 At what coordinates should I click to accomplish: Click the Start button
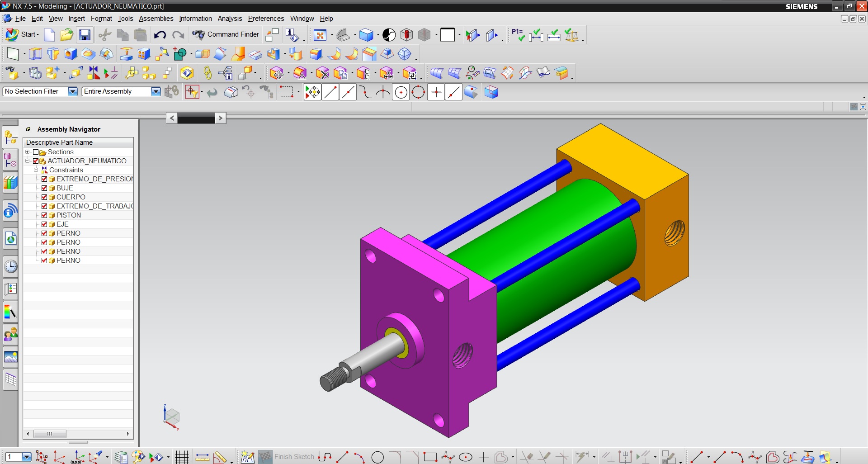coord(22,34)
